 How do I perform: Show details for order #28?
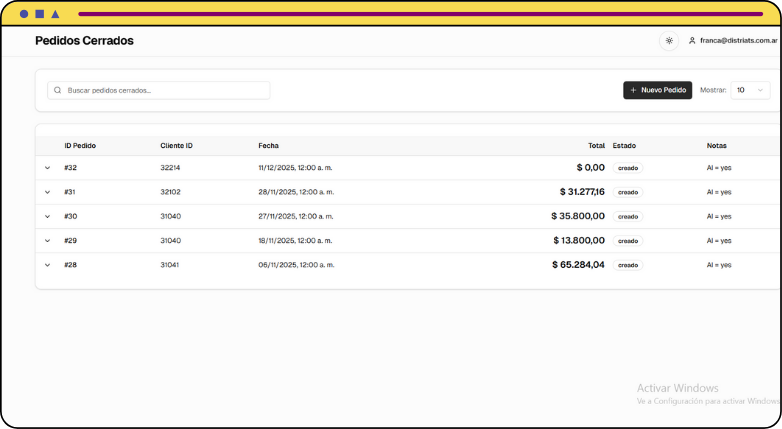47,265
